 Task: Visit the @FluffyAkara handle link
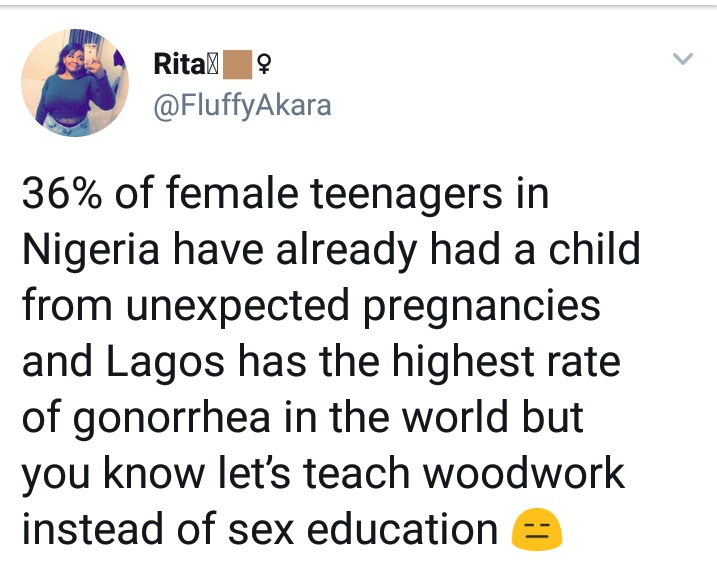click(x=241, y=104)
